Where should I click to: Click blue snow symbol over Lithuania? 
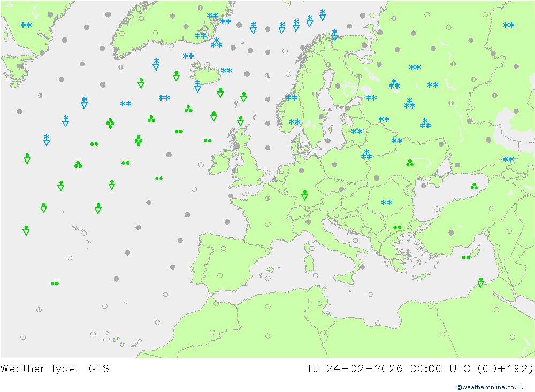pyautogui.click(x=357, y=132)
